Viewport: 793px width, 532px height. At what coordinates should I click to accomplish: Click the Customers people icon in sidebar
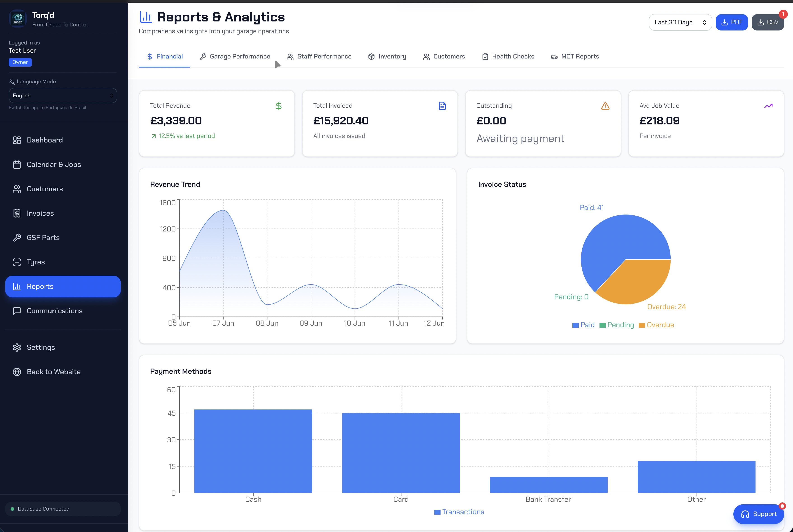click(17, 189)
